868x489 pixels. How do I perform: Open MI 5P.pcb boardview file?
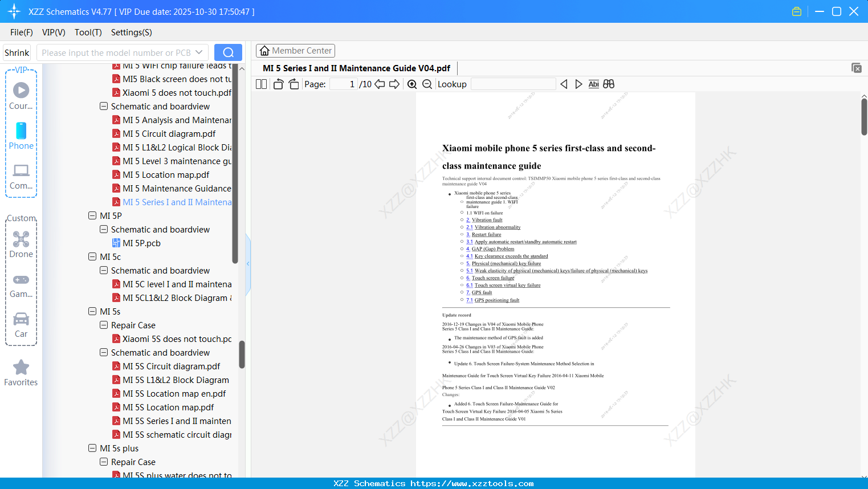click(136, 243)
